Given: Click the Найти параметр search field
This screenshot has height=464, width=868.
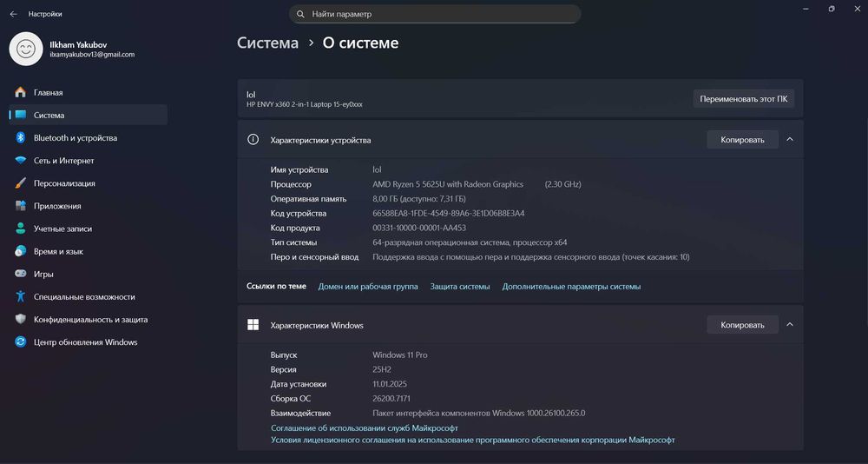Looking at the screenshot, I should coord(435,14).
